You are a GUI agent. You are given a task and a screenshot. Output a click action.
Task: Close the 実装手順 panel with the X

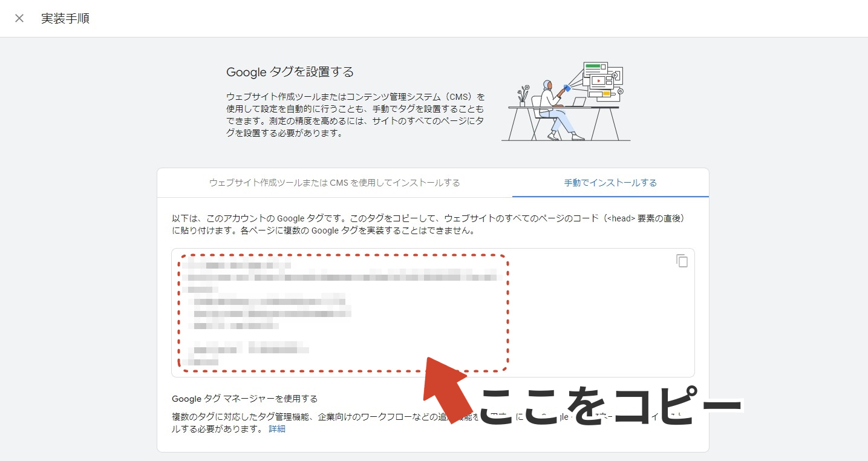pyautogui.click(x=19, y=18)
